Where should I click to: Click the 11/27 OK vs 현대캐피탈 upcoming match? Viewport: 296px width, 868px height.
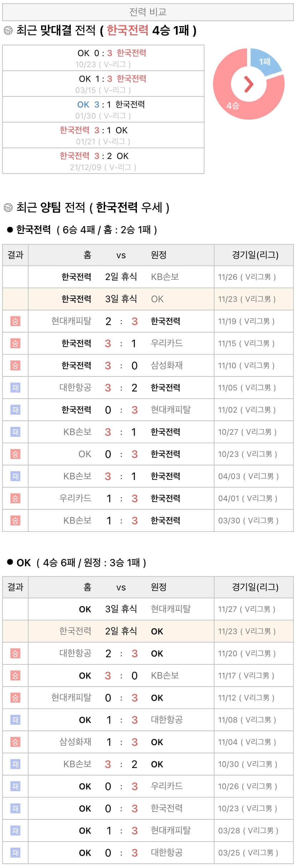(148, 609)
